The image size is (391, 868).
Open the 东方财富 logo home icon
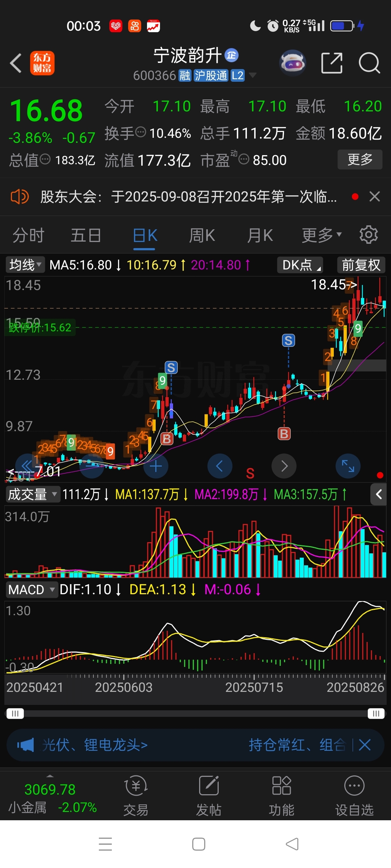pyautogui.click(x=42, y=63)
